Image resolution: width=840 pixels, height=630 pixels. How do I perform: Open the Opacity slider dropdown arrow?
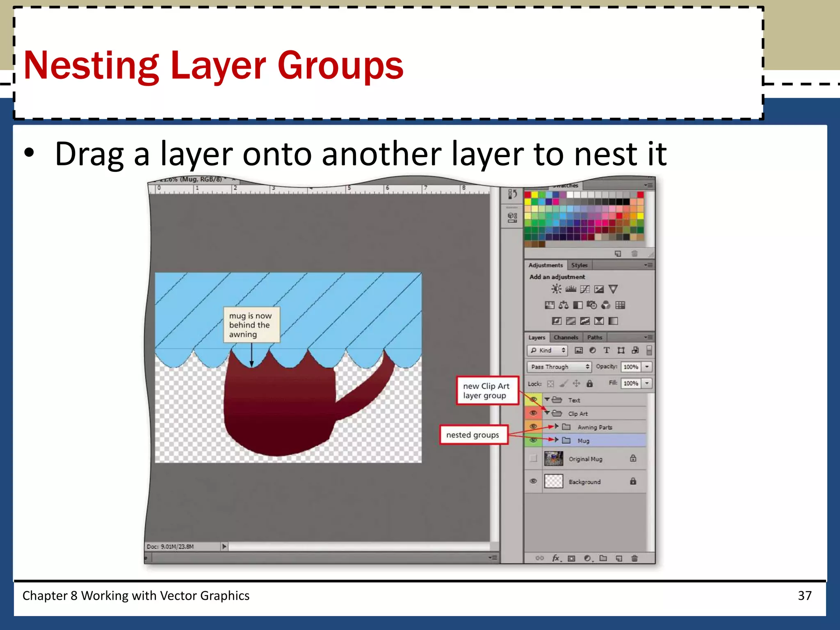[647, 367]
